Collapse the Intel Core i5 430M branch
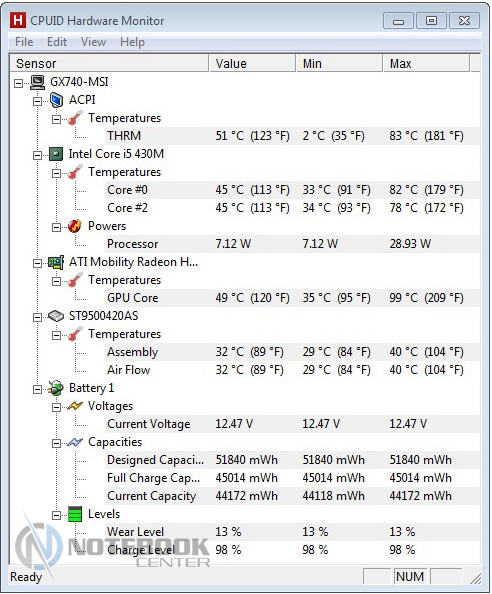492x594 pixels. pos(37,155)
